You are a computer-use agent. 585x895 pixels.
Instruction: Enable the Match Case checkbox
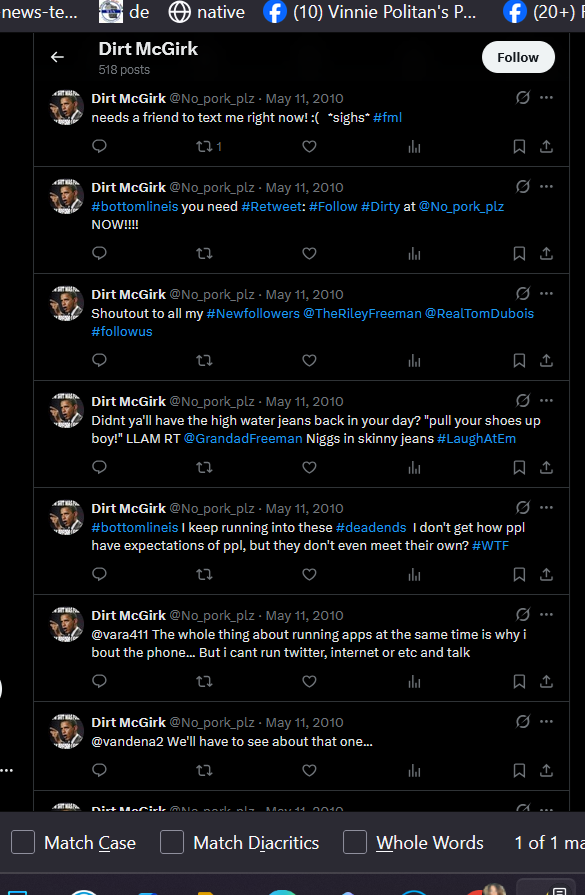pyautogui.click(x=23, y=842)
